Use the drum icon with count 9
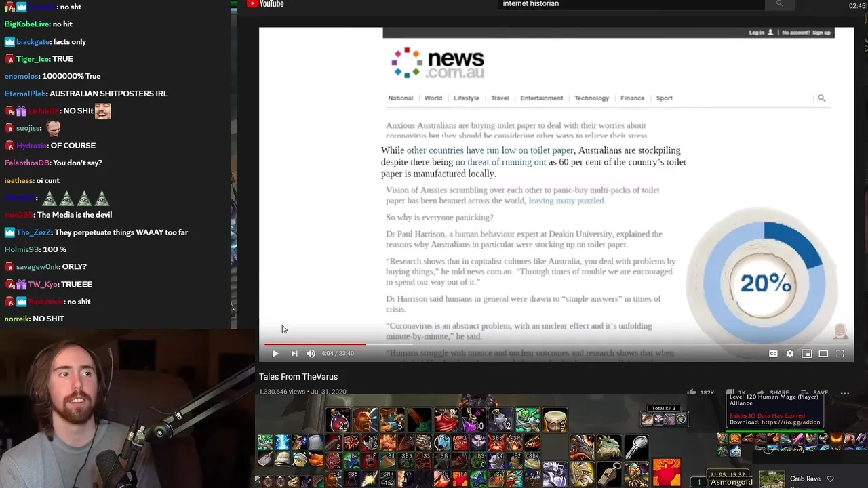 pyautogui.click(x=555, y=420)
